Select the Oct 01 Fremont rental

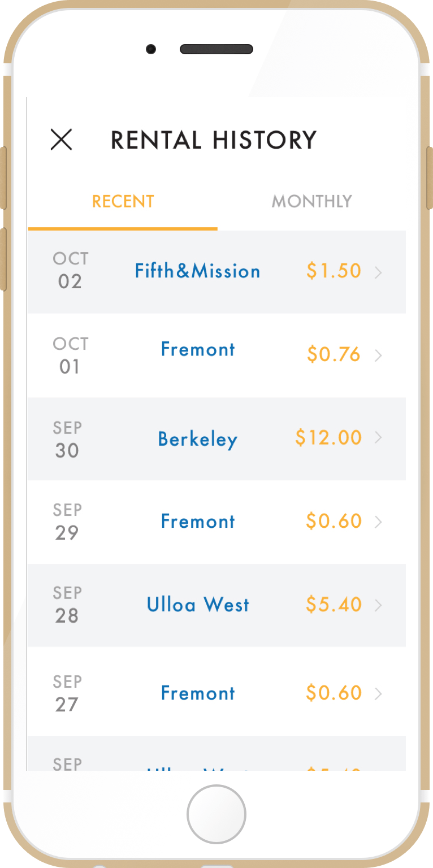197,350
